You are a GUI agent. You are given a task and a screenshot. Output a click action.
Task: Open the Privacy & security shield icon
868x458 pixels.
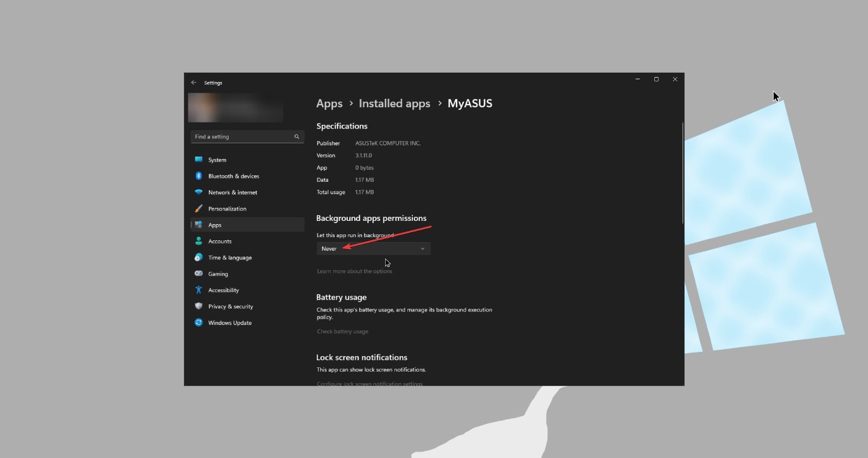pyautogui.click(x=199, y=306)
